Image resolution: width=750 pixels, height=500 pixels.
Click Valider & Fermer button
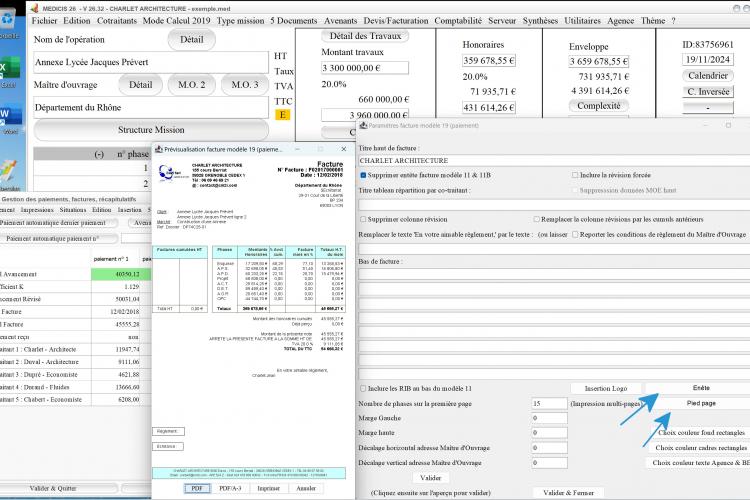pos(568,492)
